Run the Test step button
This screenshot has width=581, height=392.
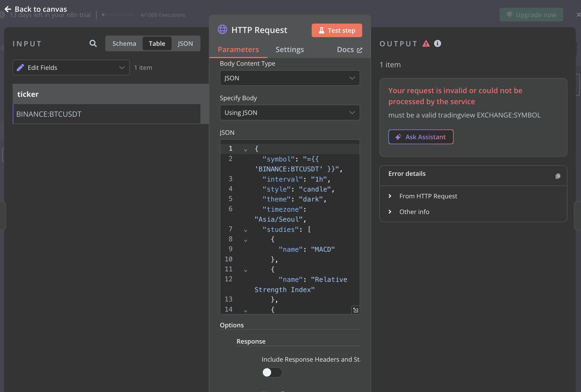coord(337,30)
